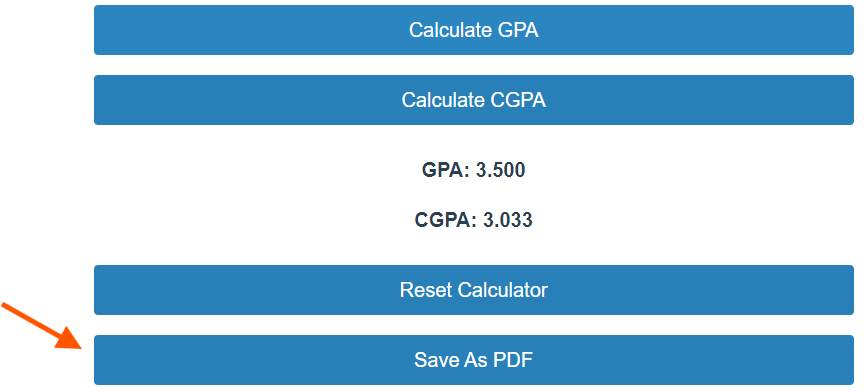
Task: Choose the button the orange arrow points to
Action: (x=474, y=360)
